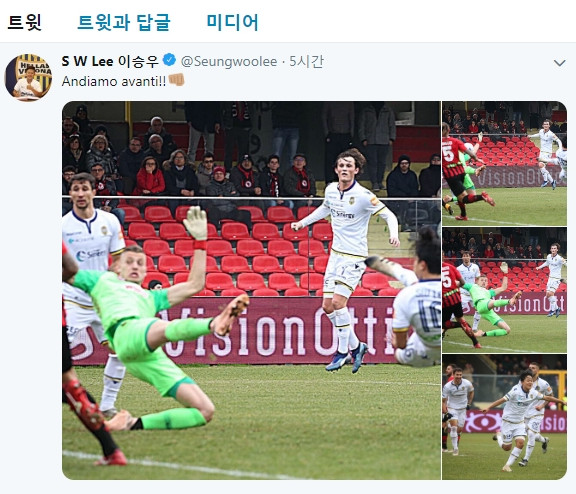Open the tweet options chevron menu
Viewport: 576px width, 494px height.
point(559,63)
